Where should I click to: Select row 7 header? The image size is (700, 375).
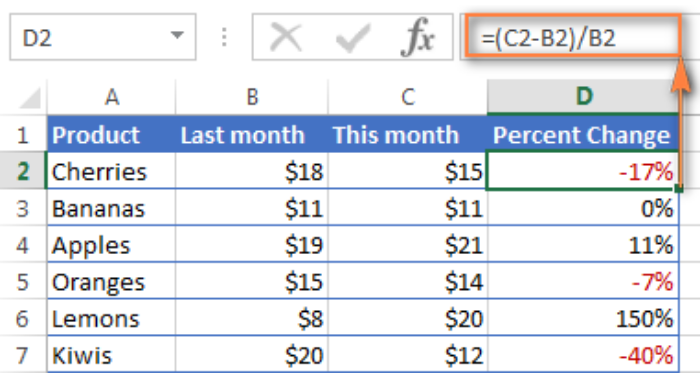click(x=22, y=355)
